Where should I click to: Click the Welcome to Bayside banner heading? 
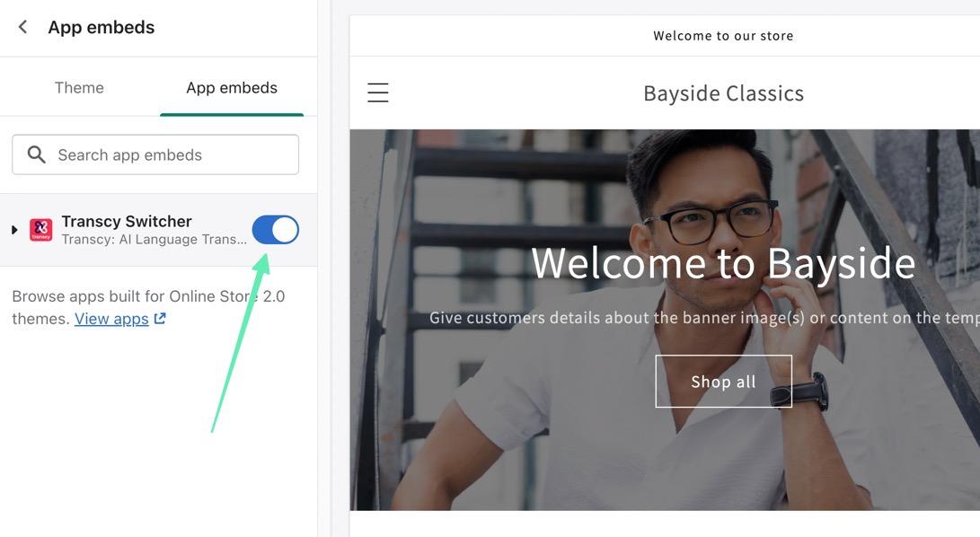[x=723, y=263]
